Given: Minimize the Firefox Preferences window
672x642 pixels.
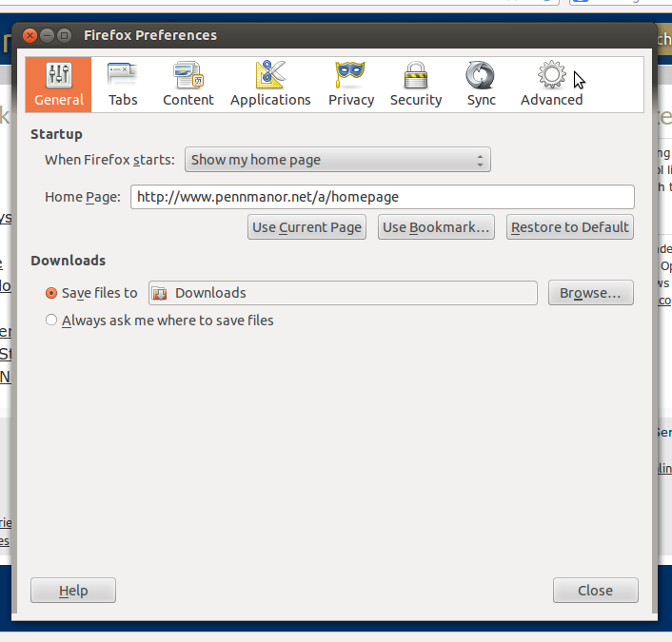Looking at the screenshot, I should point(48,35).
